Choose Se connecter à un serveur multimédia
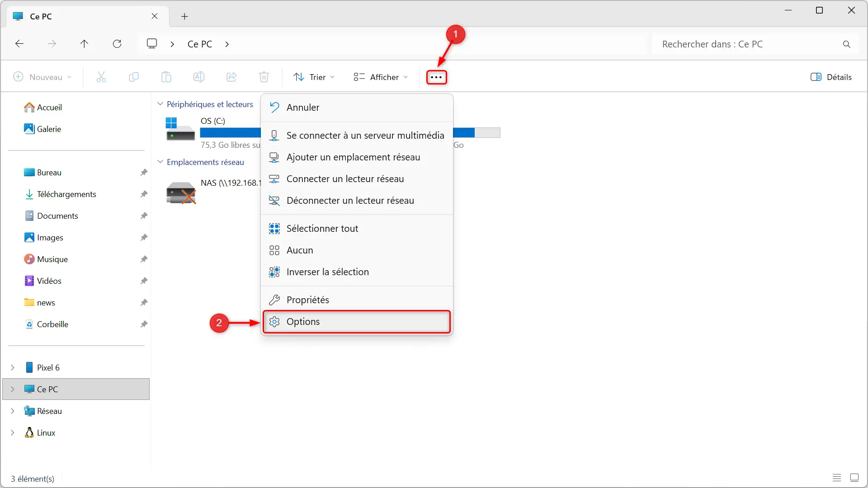 click(x=357, y=136)
